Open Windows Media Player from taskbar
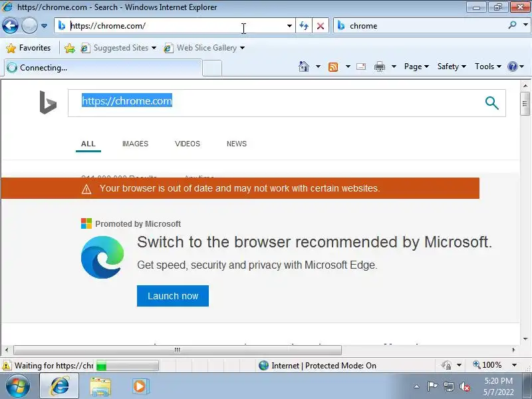This screenshot has width=532, height=399. pyautogui.click(x=140, y=386)
